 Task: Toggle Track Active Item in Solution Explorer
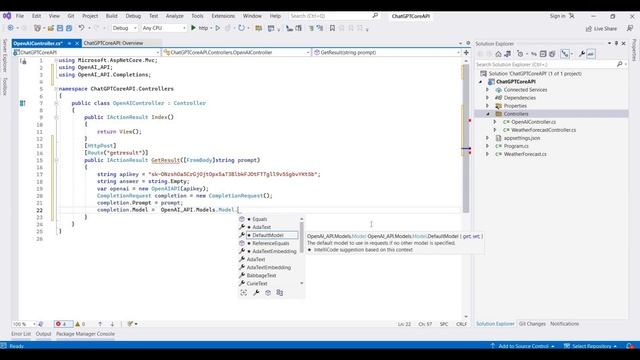pos(565,54)
